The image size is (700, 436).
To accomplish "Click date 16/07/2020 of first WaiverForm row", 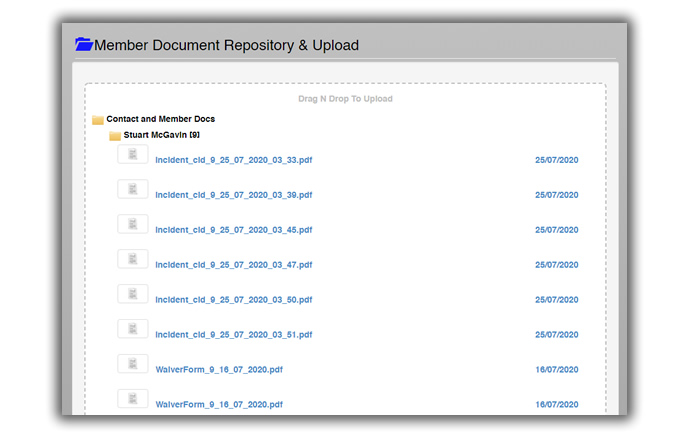I will (556, 370).
